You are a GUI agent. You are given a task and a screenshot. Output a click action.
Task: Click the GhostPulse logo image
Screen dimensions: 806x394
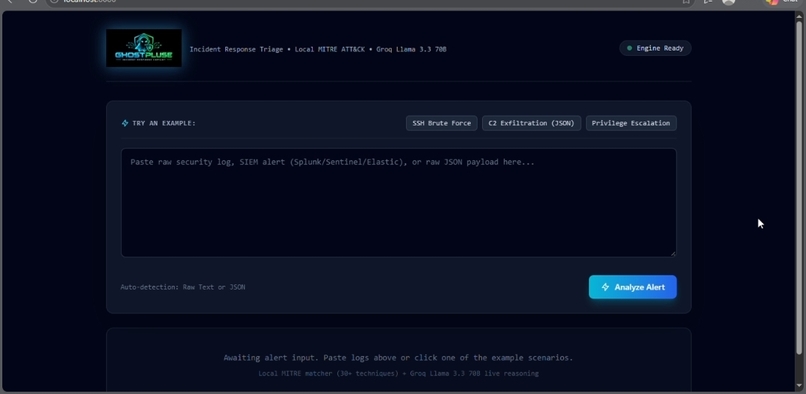tap(144, 48)
